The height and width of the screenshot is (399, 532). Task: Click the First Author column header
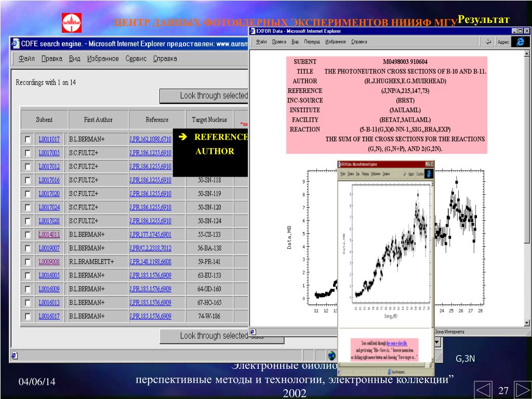click(x=98, y=119)
